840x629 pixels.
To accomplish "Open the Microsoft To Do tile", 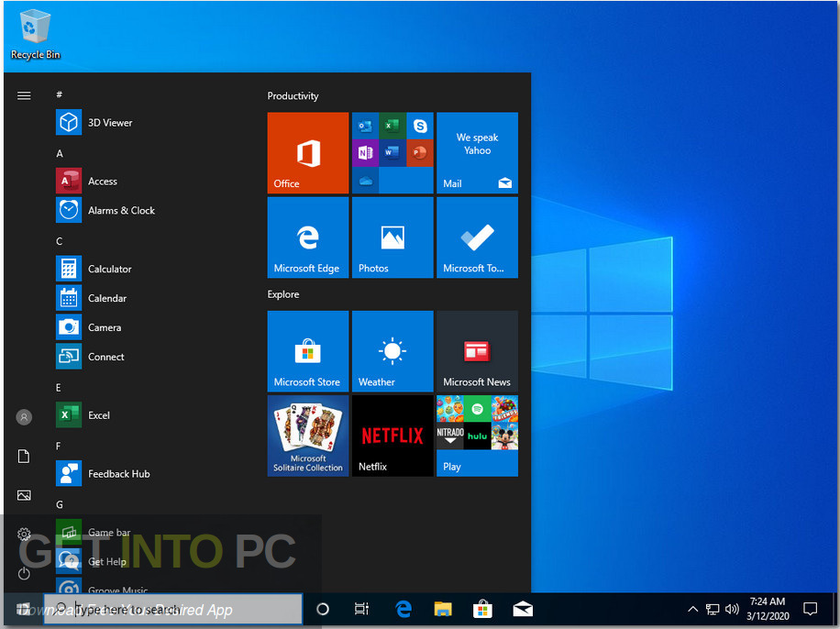I will point(478,237).
